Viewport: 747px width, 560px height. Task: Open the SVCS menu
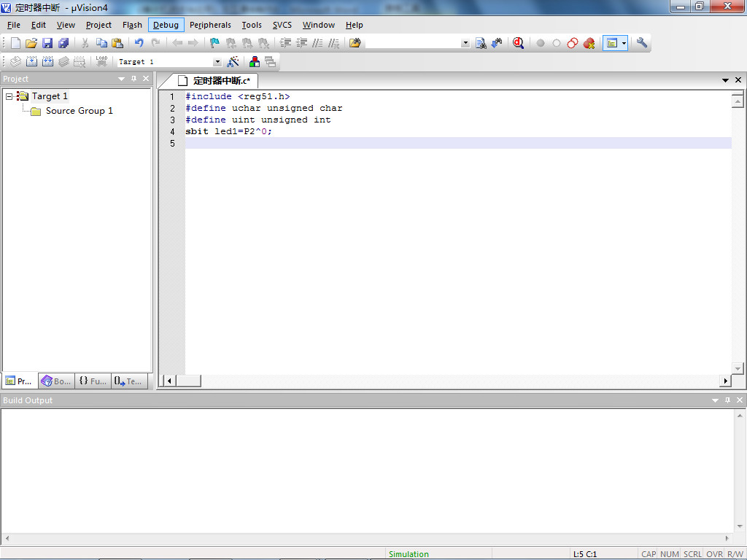tap(282, 25)
